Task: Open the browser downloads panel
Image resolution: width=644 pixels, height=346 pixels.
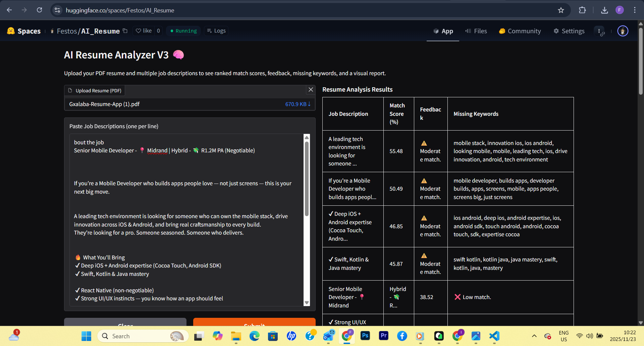Action: (x=604, y=10)
